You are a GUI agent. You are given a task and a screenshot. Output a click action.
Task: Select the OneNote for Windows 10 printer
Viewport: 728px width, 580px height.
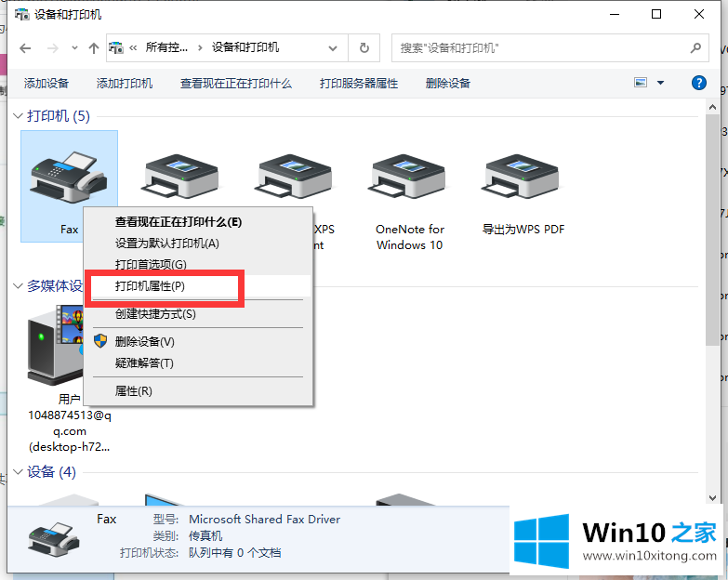(x=409, y=177)
